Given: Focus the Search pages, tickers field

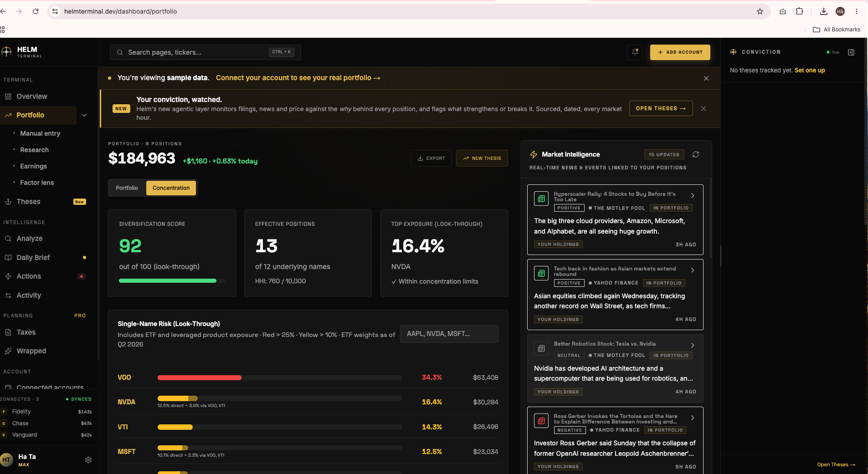Looking at the screenshot, I should 205,52.
